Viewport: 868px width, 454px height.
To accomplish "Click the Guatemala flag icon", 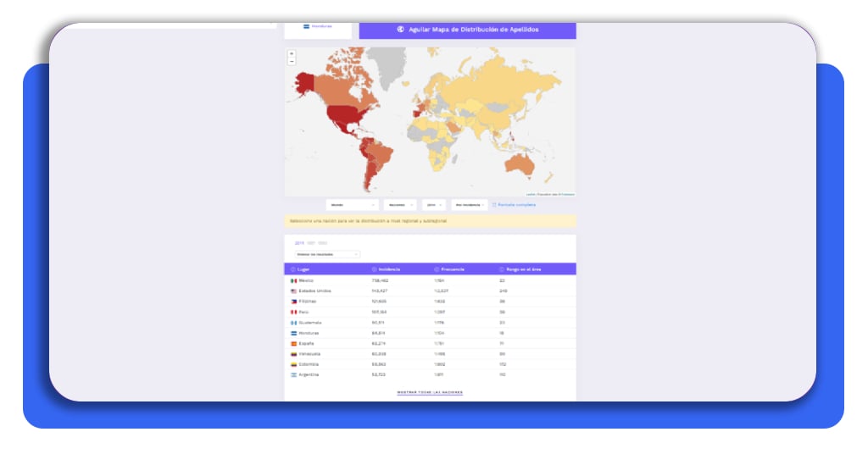I will coord(294,323).
